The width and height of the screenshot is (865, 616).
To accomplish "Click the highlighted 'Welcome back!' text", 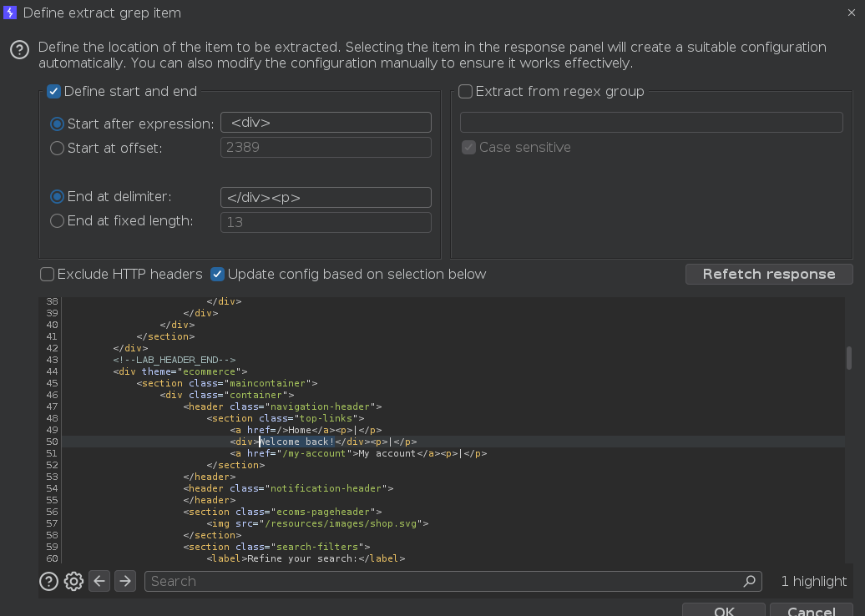I will click(296, 442).
